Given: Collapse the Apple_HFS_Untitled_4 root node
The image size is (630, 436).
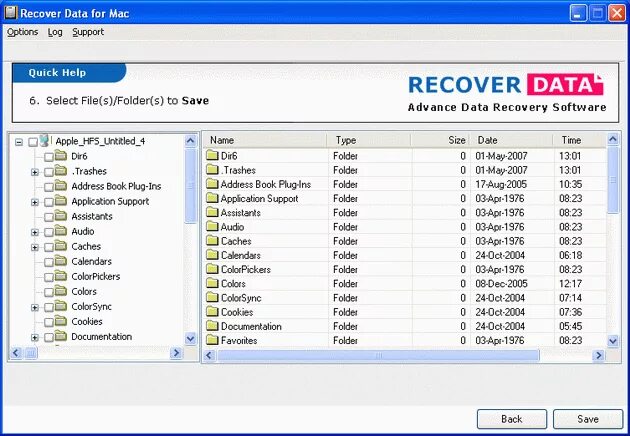Looking at the screenshot, I should coord(19,142).
